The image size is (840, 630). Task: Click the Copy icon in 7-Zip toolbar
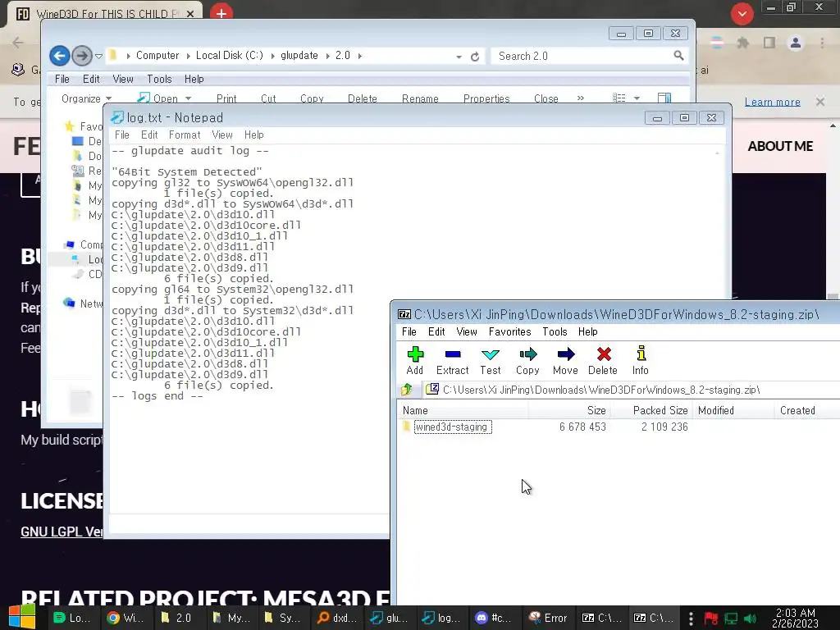[527, 354]
